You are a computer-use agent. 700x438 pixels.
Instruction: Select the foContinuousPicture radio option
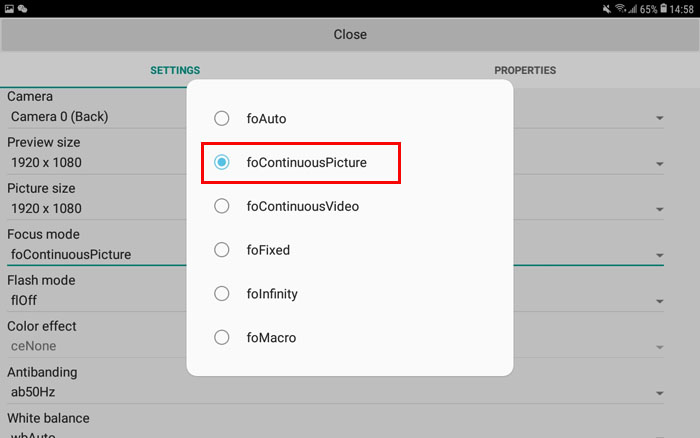[x=221, y=162]
